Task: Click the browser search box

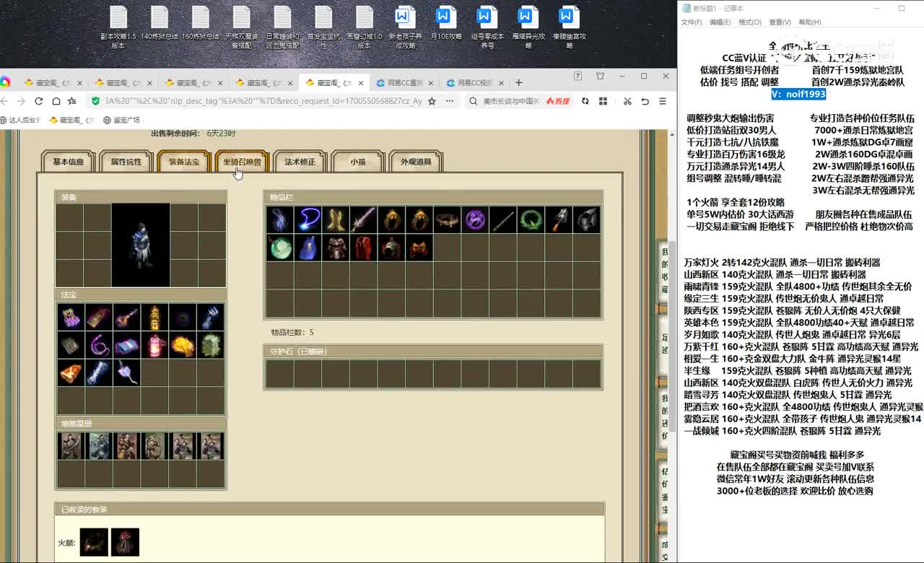Action: click(511, 101)
